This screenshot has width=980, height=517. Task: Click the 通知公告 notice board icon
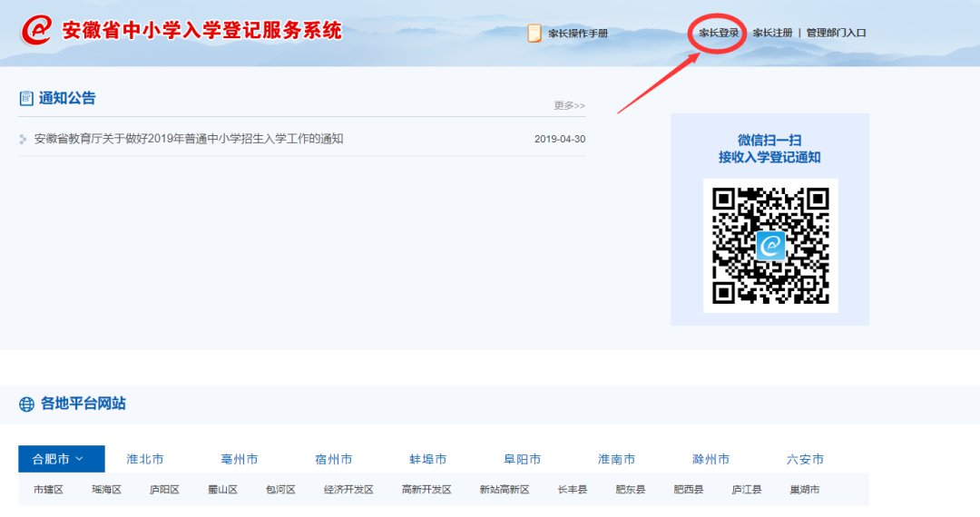click(26, 98)
